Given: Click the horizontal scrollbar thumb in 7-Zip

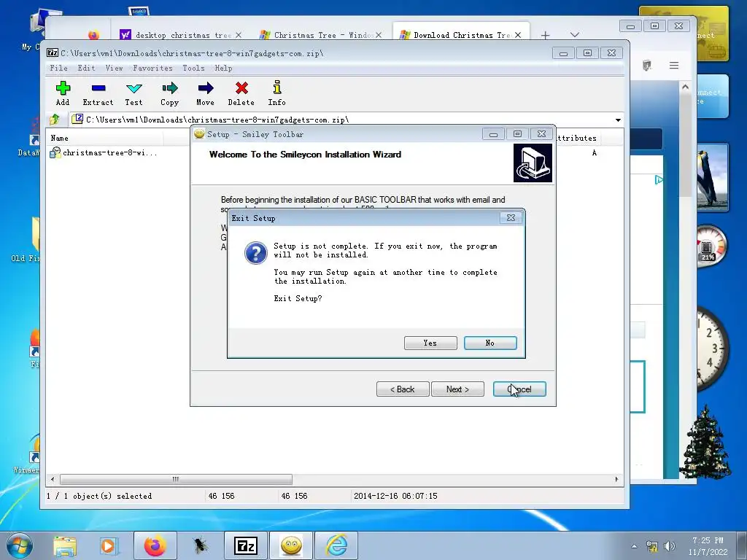Looking at the screenshot, I should [x=176, y=479].
